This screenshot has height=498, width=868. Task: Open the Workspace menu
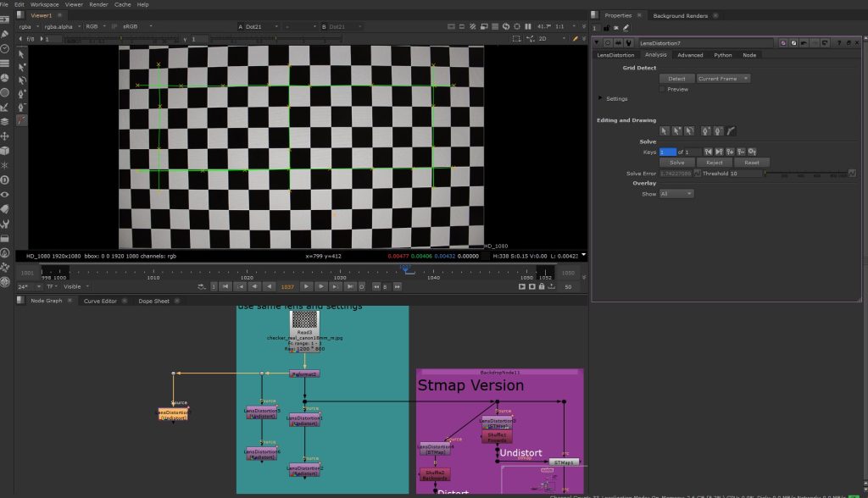[44, 4]
